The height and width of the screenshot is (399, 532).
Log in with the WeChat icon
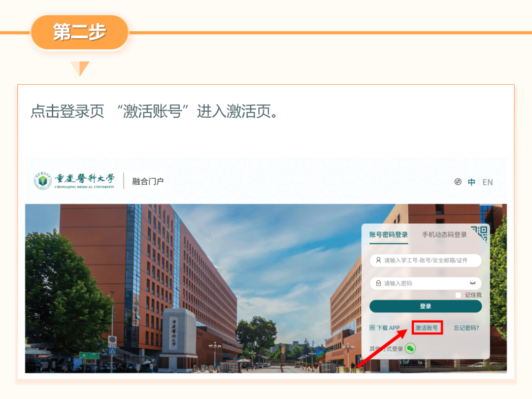pos(410,348)
